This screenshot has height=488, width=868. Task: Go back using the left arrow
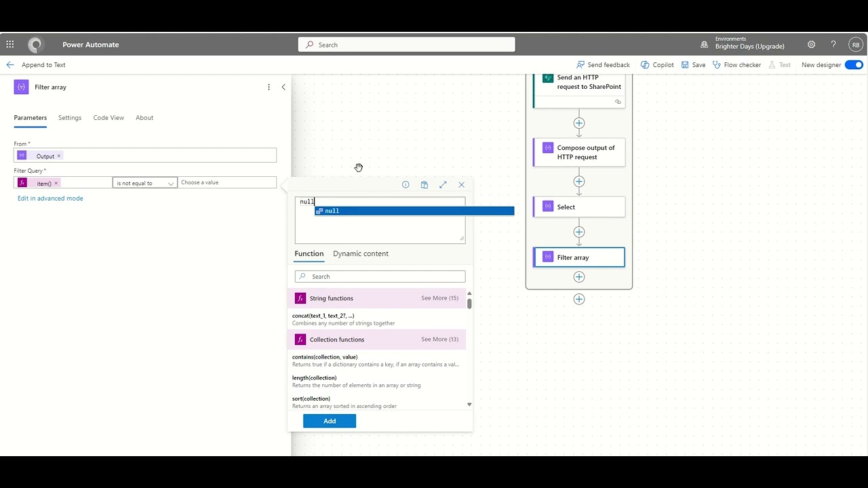click(x=10, y=65)
